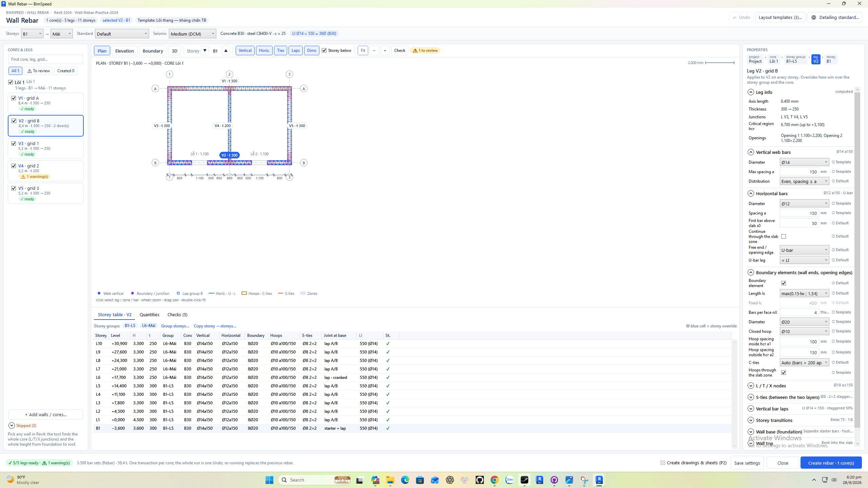The image size is (868, 488).
Task: Open the 1 to review warning
Action: (x=425, y=50)
